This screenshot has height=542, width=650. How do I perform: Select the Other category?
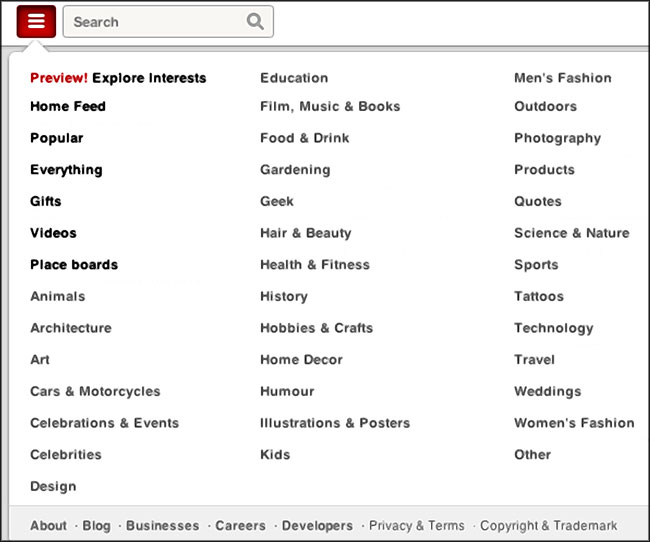(x=533, y=455)
